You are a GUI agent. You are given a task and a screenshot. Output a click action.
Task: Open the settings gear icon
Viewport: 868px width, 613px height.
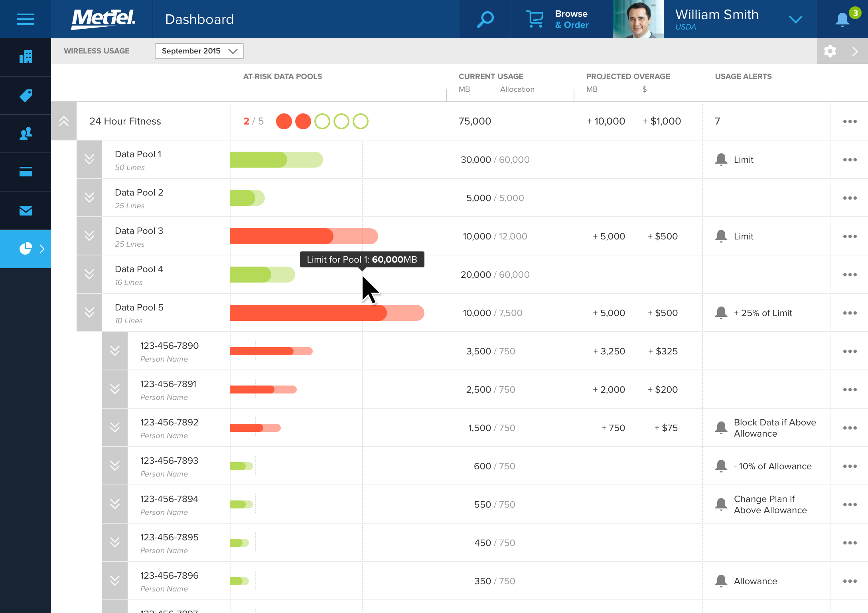tap(830, 51)
